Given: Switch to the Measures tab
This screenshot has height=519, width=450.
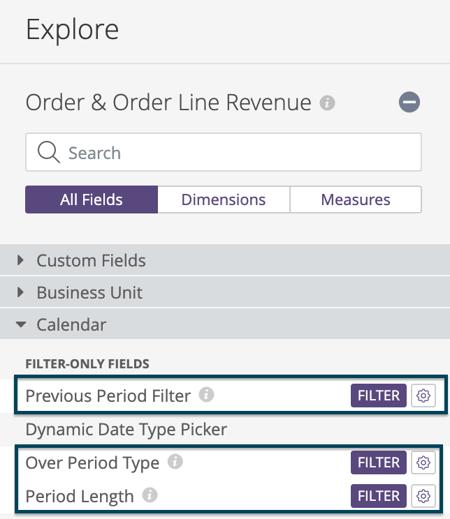Looking at the screenshot, I should pos(356,200).
